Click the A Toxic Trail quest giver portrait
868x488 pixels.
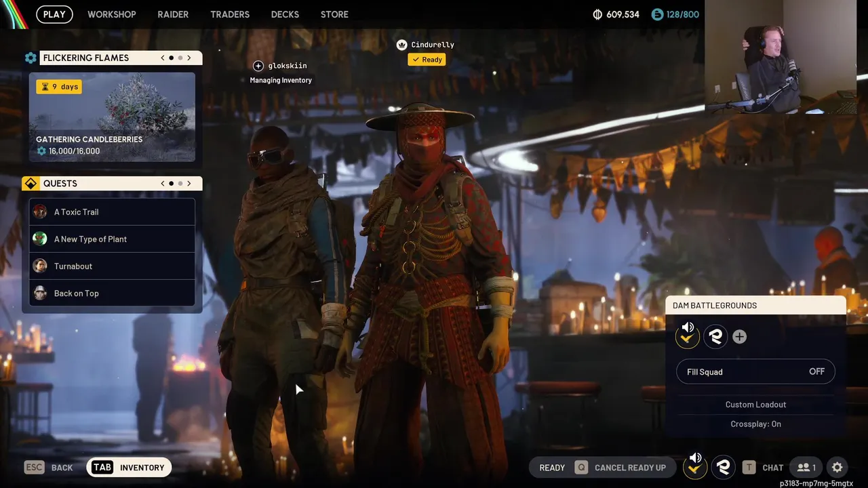[40, 211]
